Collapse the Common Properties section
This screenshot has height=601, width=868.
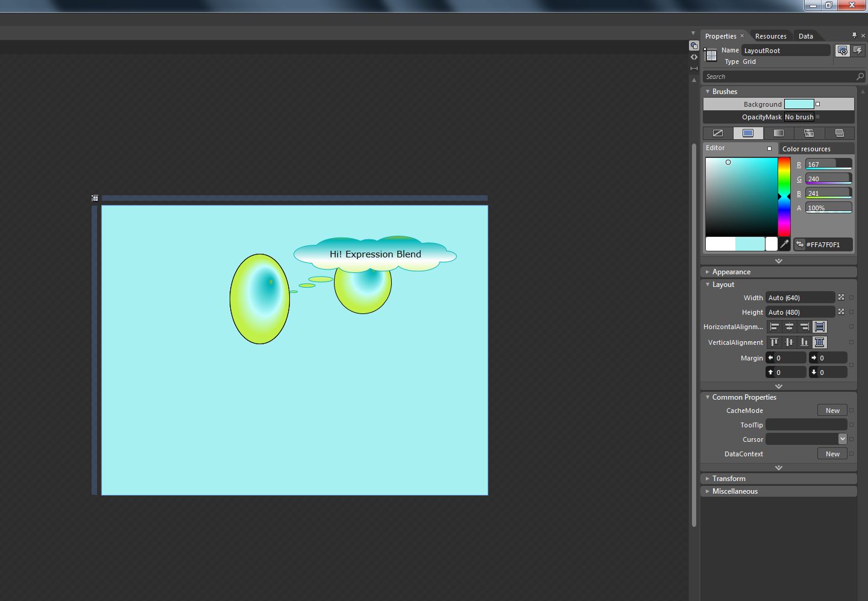pos(708,397)
